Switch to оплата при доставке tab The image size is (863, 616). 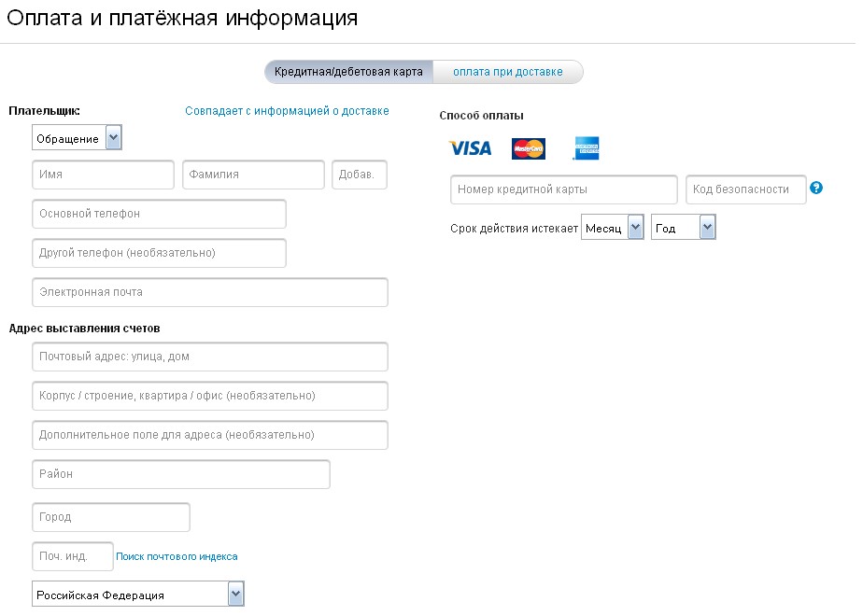point(508,72)
